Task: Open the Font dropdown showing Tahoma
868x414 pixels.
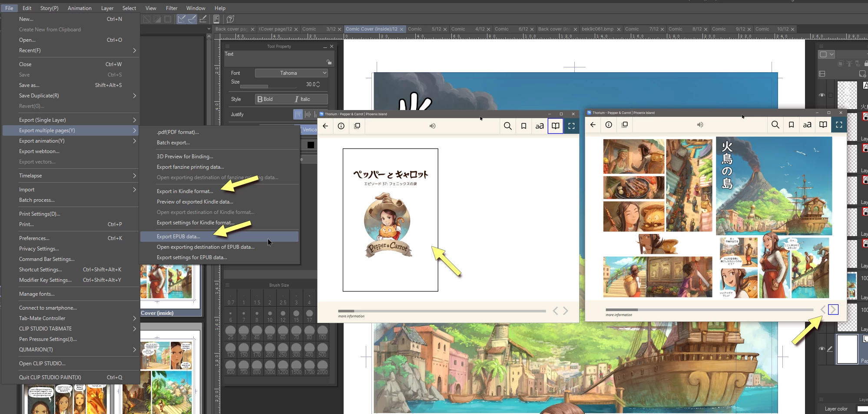Action: pyautogui.click(x=291, y=73)
